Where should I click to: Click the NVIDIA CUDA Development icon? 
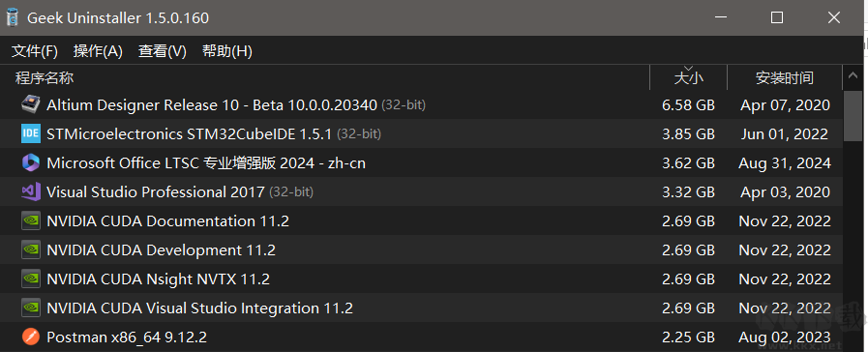coord(30,250)
